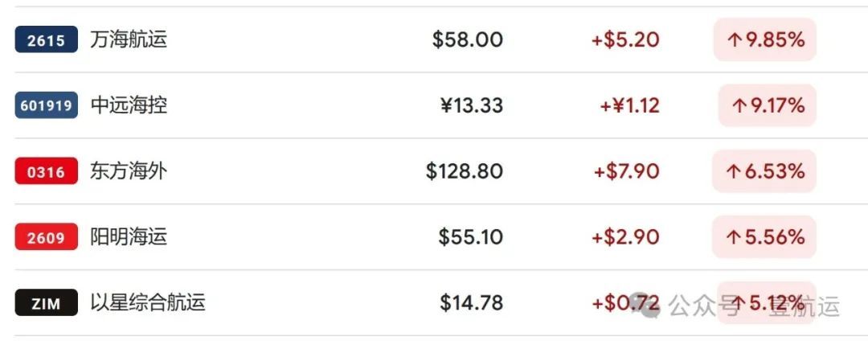Open the 阳明海运 stock entry
Image resolution: width=868 pixels, height=341 pixels.
point(129,237)
